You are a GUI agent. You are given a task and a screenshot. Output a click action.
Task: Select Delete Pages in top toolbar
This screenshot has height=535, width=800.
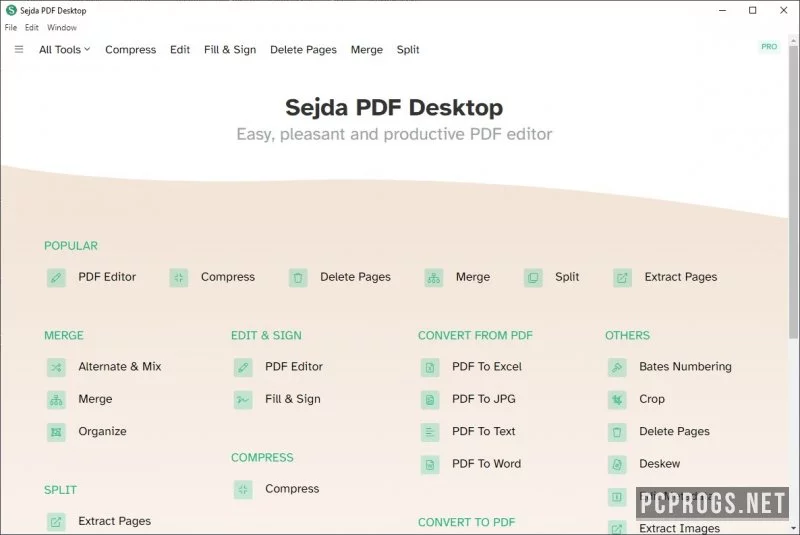click(x=303, y=49)
